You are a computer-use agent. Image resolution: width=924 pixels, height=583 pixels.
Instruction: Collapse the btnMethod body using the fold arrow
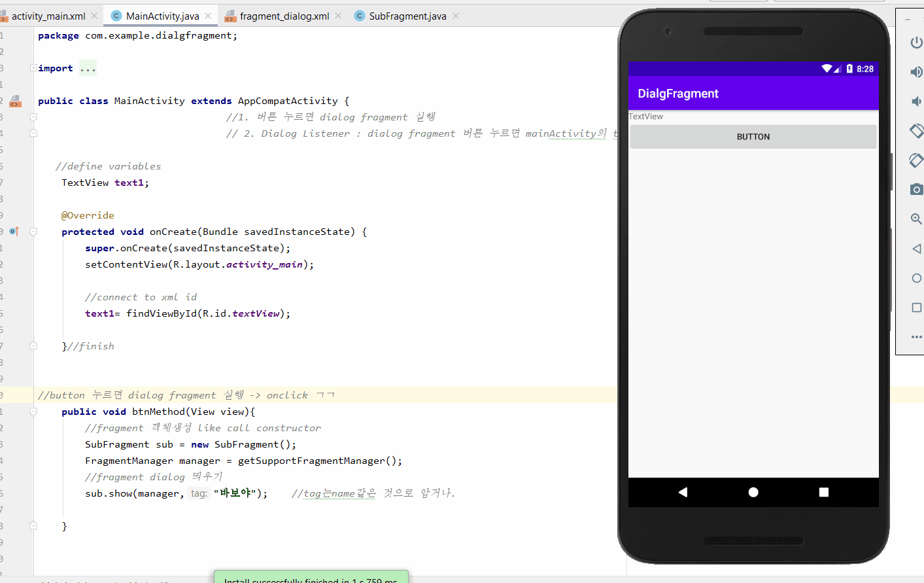(x=33, y=412)
